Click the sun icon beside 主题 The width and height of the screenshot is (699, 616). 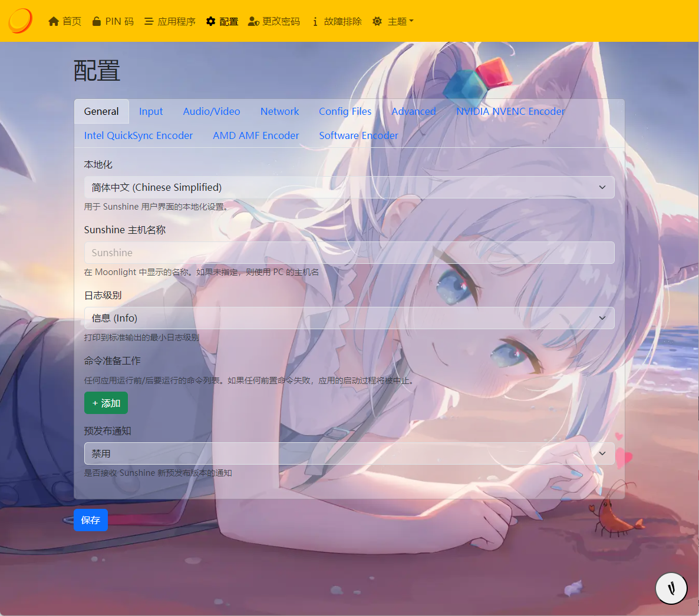(377, 21)
